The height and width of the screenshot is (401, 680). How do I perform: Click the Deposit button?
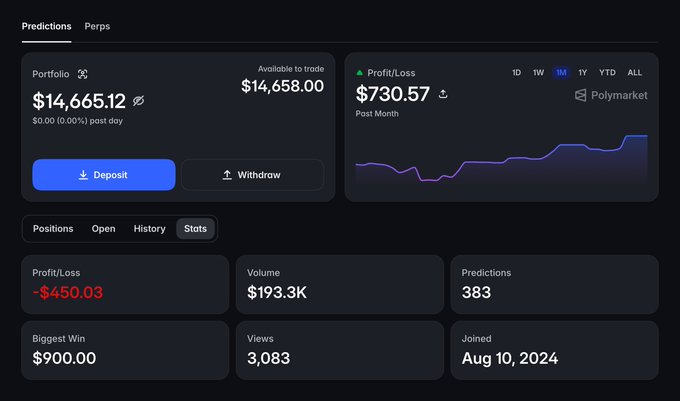click(x=104, y=175)
